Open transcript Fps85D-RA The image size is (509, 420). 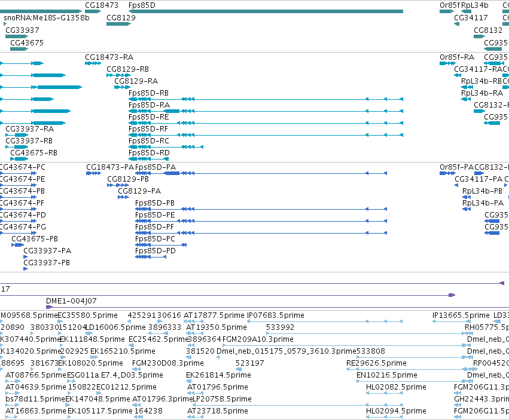pyautogui.click(x=149, y=105)
